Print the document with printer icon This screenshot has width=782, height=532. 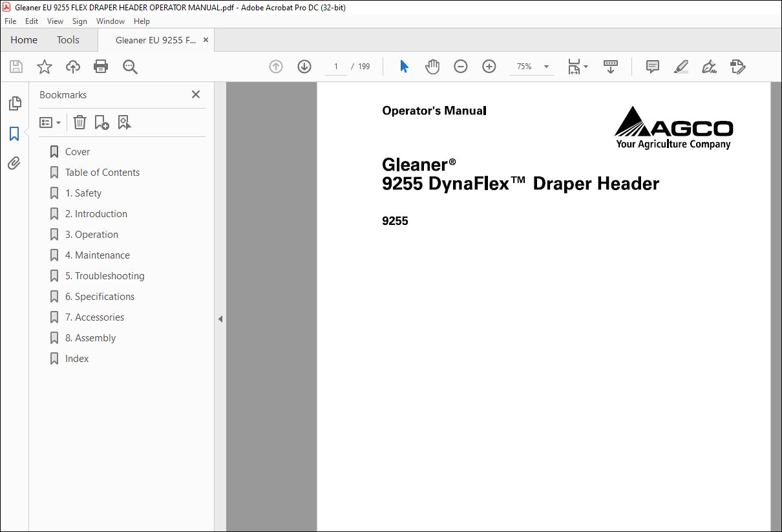pyautogui.click(x=101, y=67)
